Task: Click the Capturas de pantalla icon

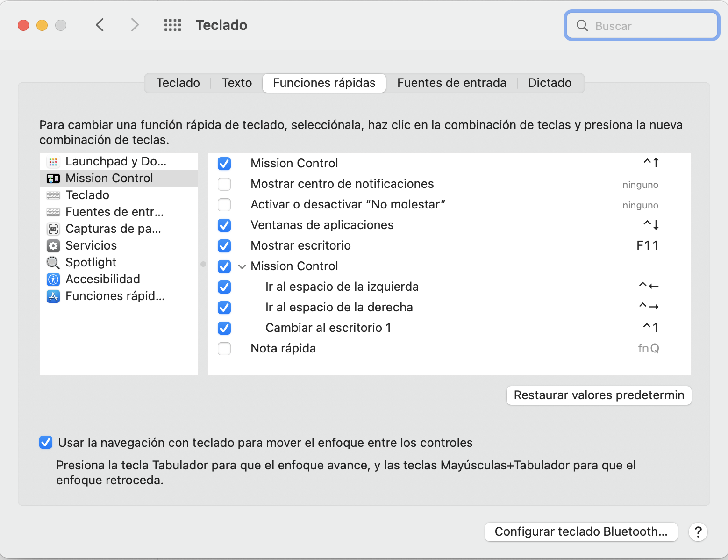Action: [x=53, y=229]
